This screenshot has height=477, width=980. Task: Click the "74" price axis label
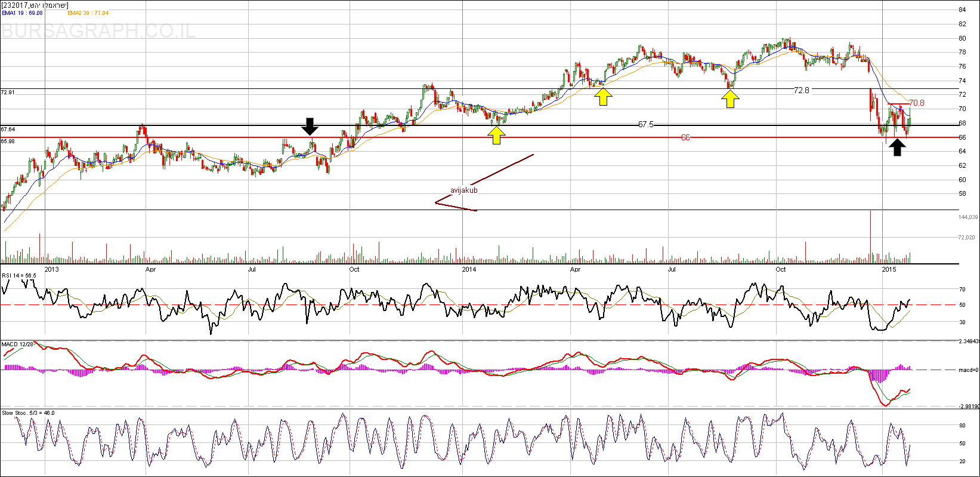[x=963, y=81]
